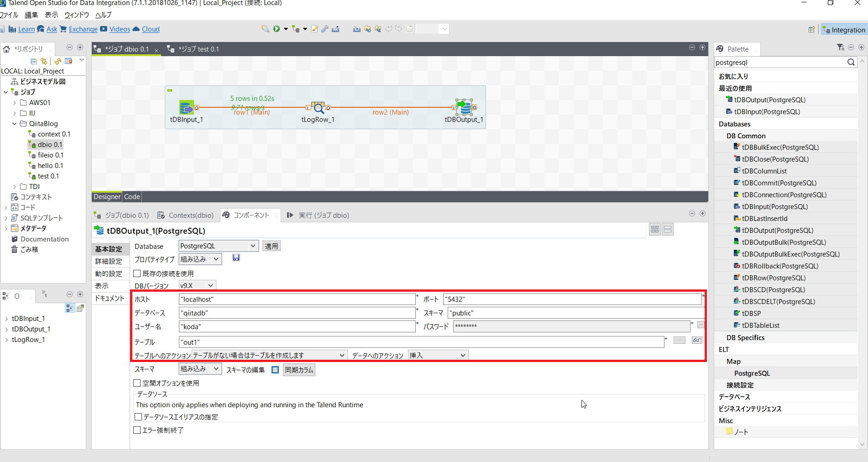This screenshot has height=462, width=868.
Task: Open the ウィンドウ menu
Action: (x=77, y=15)
